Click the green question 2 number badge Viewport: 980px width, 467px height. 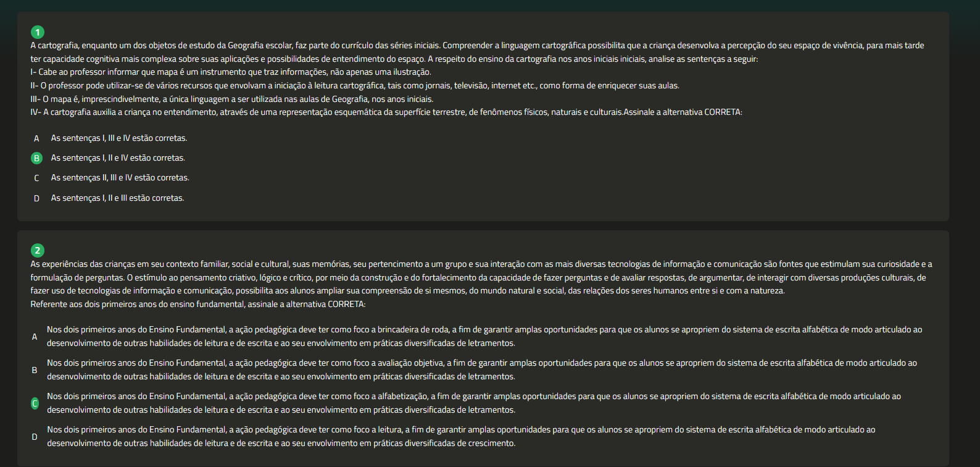pos(38,250)
